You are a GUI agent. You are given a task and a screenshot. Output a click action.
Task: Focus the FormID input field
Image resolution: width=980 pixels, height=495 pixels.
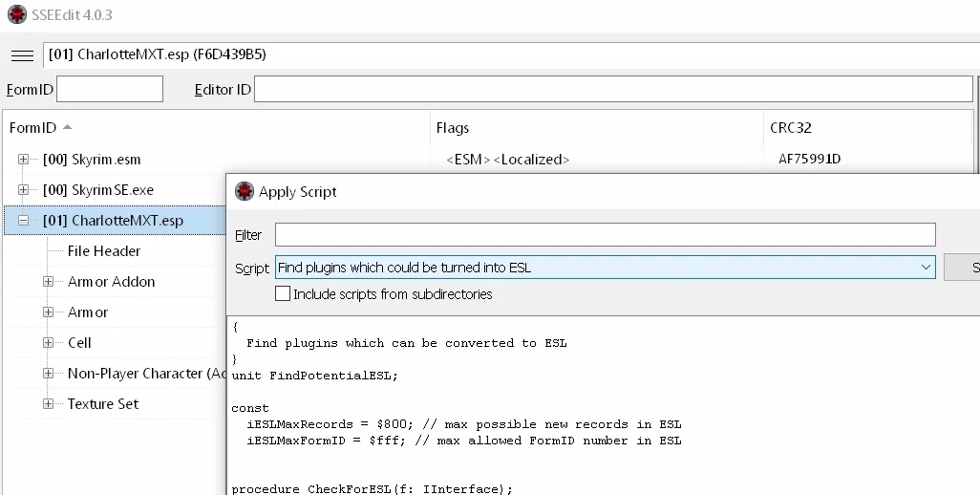pos(110,90)
